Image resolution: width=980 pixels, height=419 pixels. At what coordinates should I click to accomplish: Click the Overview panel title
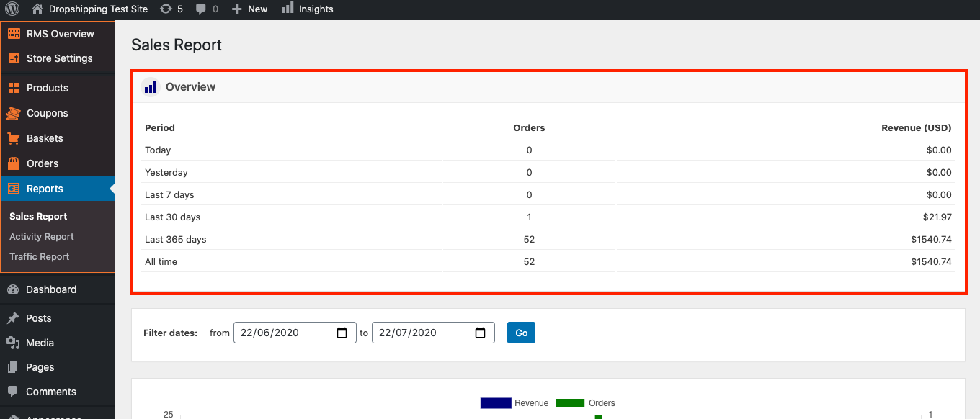tap(190, 86)
